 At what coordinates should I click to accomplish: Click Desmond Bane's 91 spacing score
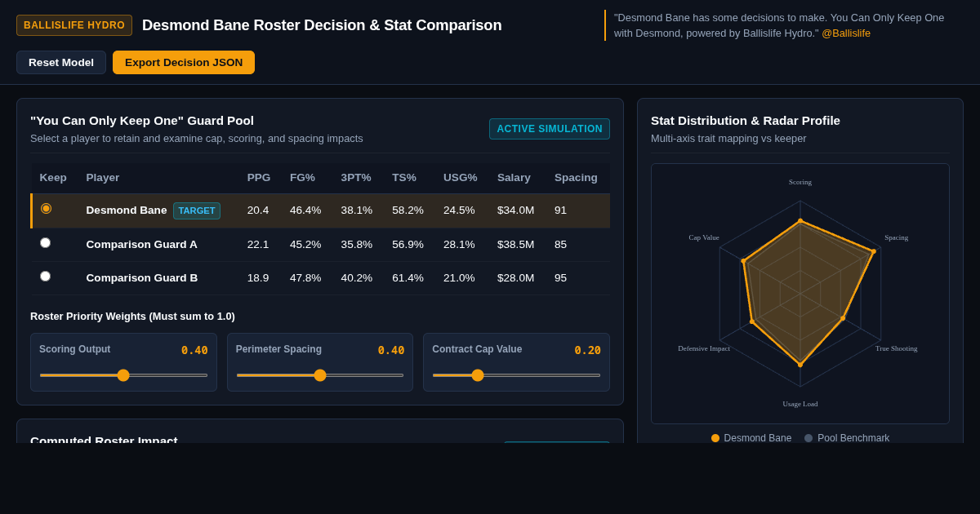[x=561, y=210]
